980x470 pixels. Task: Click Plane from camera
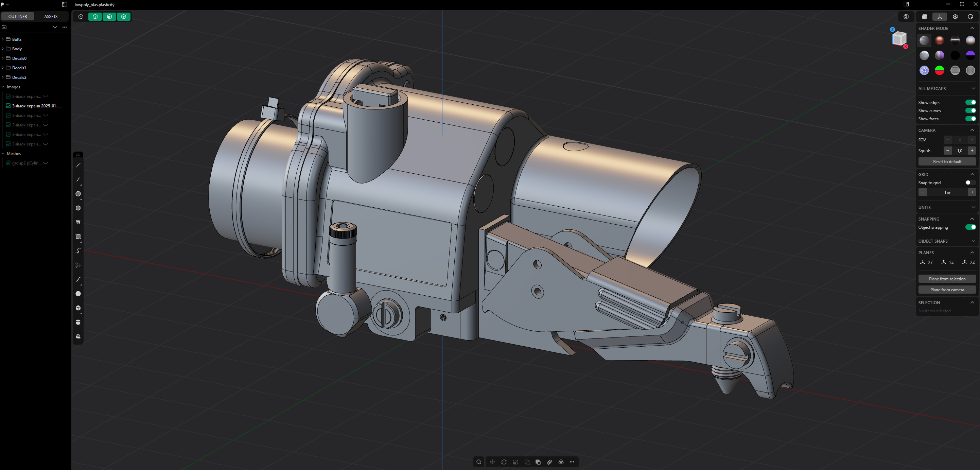[947, 290]
